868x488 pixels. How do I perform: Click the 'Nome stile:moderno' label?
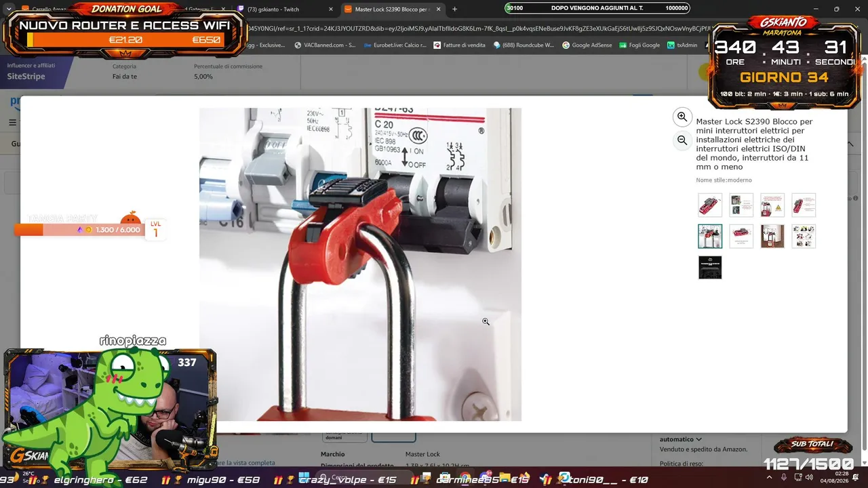click(724, 180)
